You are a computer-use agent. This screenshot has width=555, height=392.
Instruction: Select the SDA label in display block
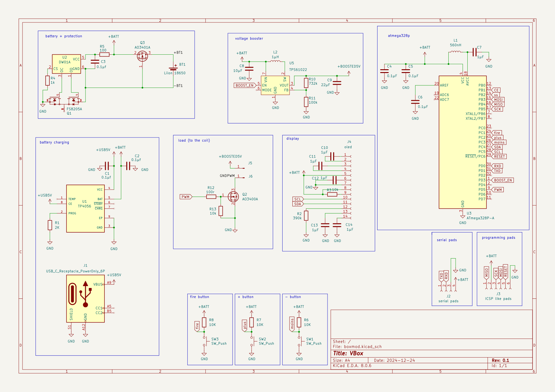point(298,204)
